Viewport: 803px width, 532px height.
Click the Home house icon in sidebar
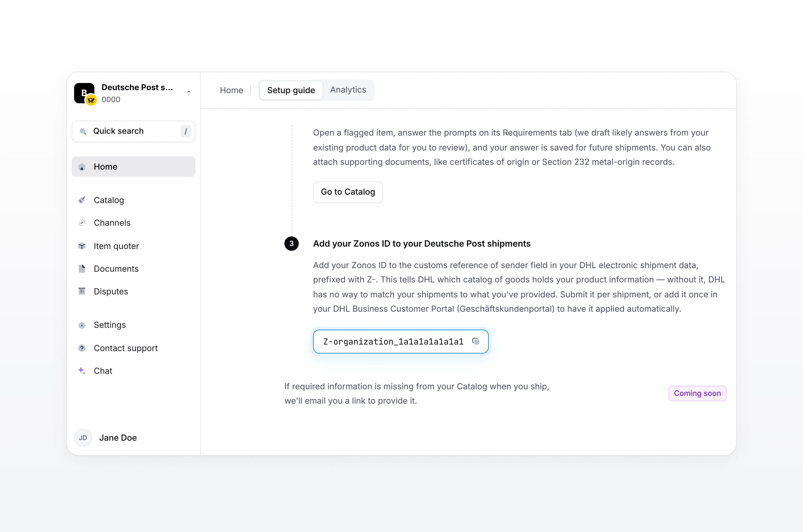tap(82, 167)
